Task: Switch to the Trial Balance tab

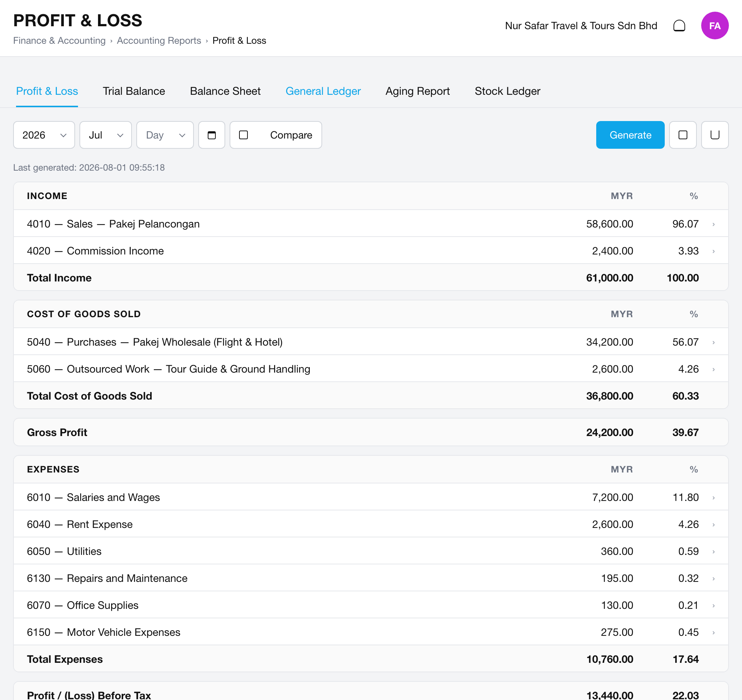Action: (x=134, y=91)
